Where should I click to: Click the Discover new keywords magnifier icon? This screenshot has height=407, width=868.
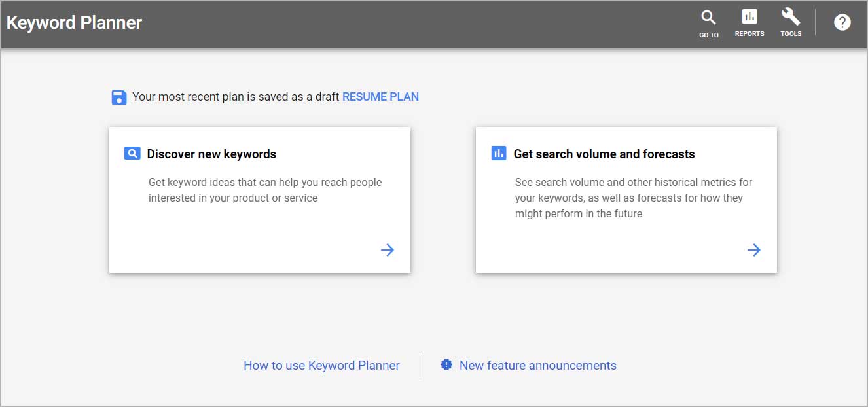[132, 154]
